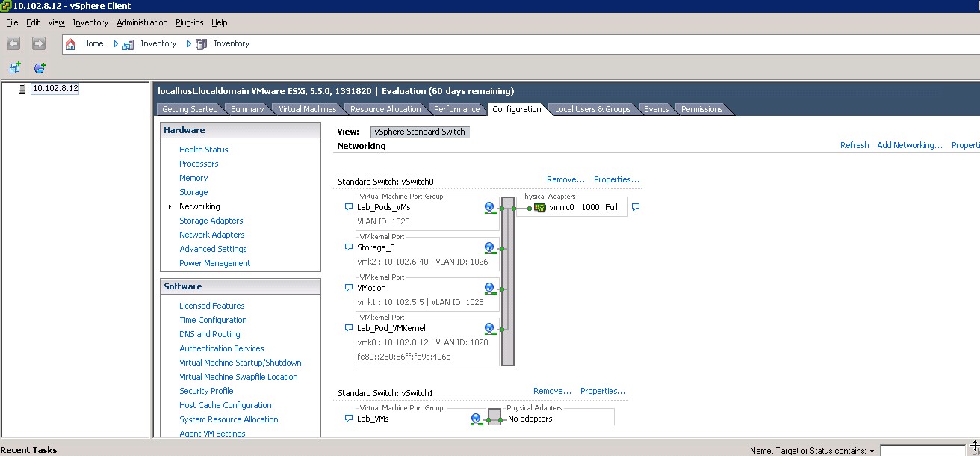Open Storage Adapters in the Hardware list
This screenshot has height=456, width=980.
211,221
